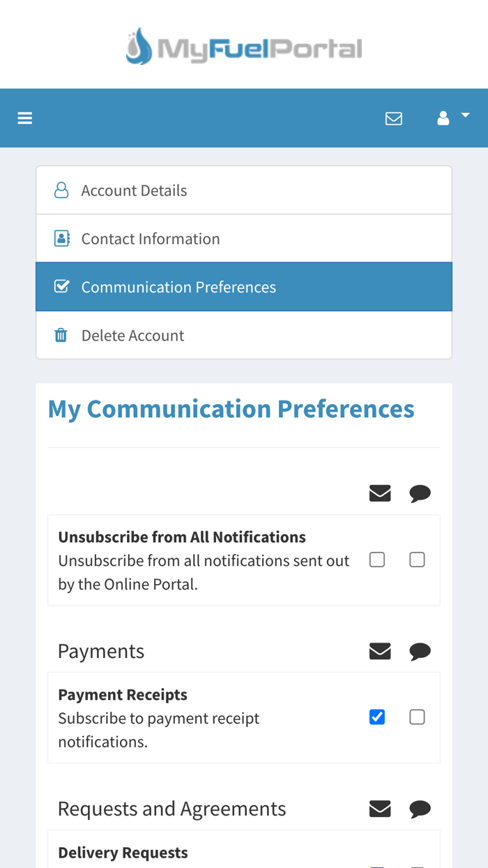Click the envelope icon in Requests and Agreements
The image size is (488, 868).
(380, 807)
